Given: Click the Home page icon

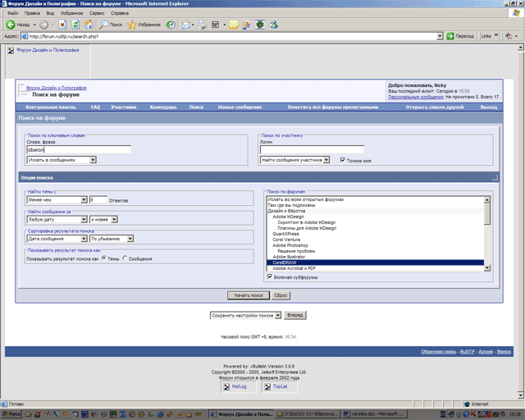Looking at the screenshot, I should point(89,25).
